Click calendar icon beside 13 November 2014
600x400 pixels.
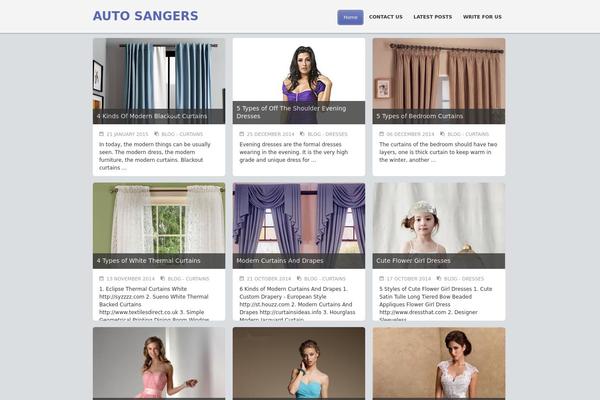pos(101,279)
